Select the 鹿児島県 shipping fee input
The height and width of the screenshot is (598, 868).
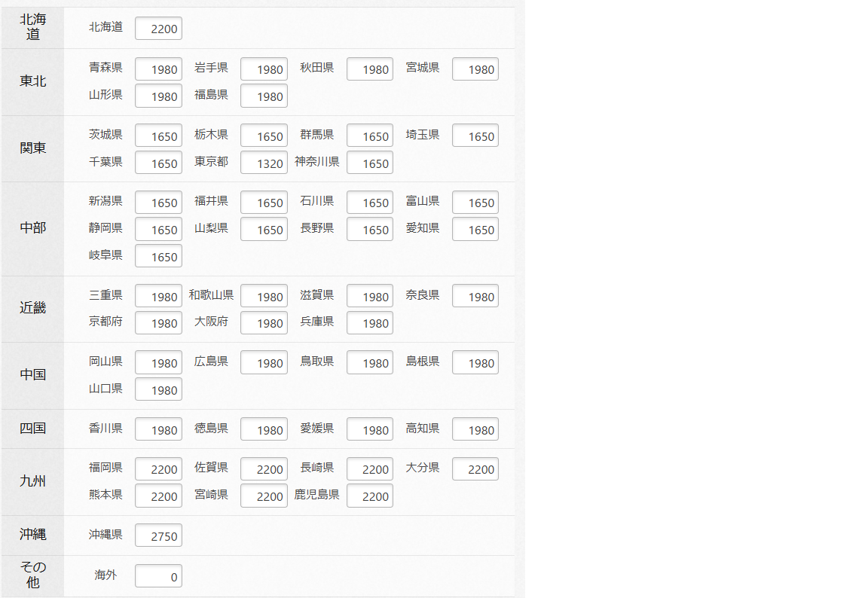coord(369,496)
